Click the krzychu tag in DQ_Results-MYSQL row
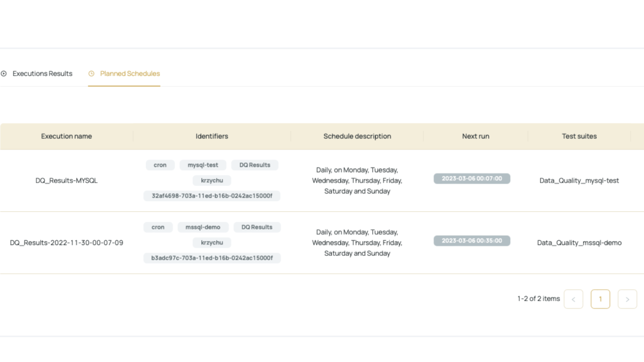 212,180
